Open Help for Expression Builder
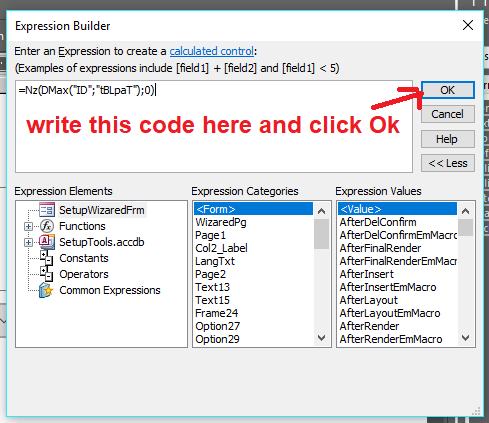 [448, 139]
